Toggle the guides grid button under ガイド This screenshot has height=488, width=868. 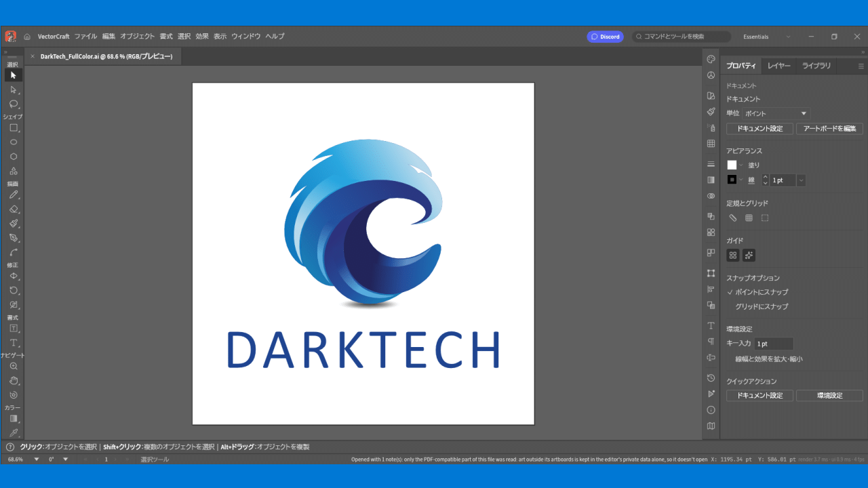pyautogui.click(x=733, y=256)
